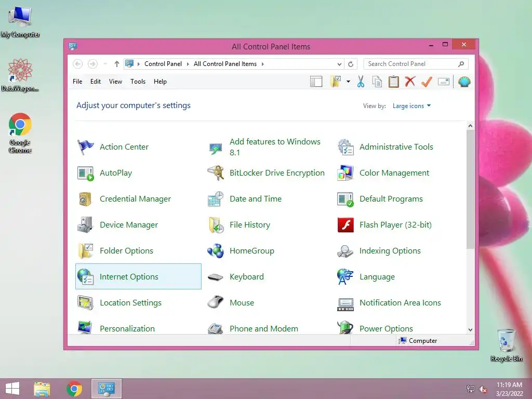Click the Copy toolbar icon
Viewport: 532px width, 399px height.
(377, 82)
